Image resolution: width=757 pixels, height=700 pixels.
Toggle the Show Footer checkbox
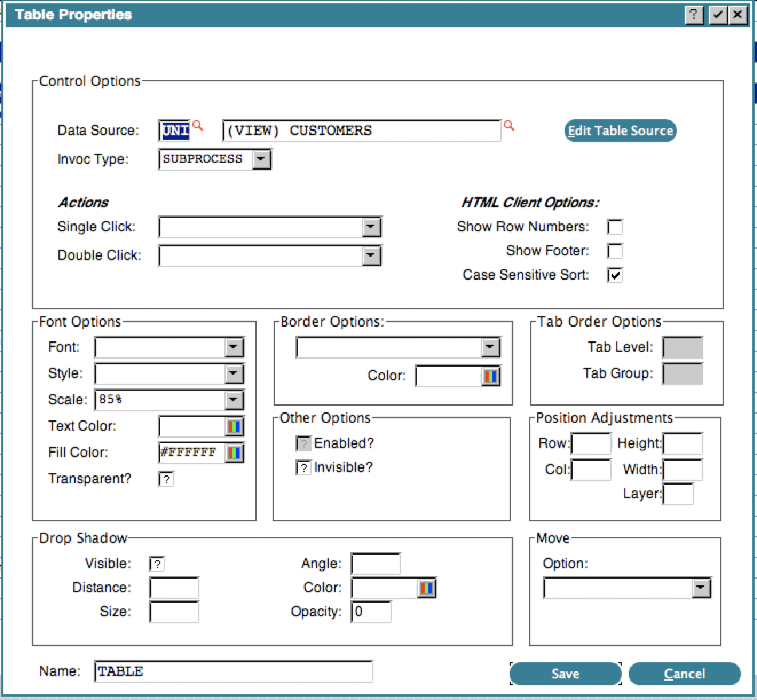click(x=614, y=251)
